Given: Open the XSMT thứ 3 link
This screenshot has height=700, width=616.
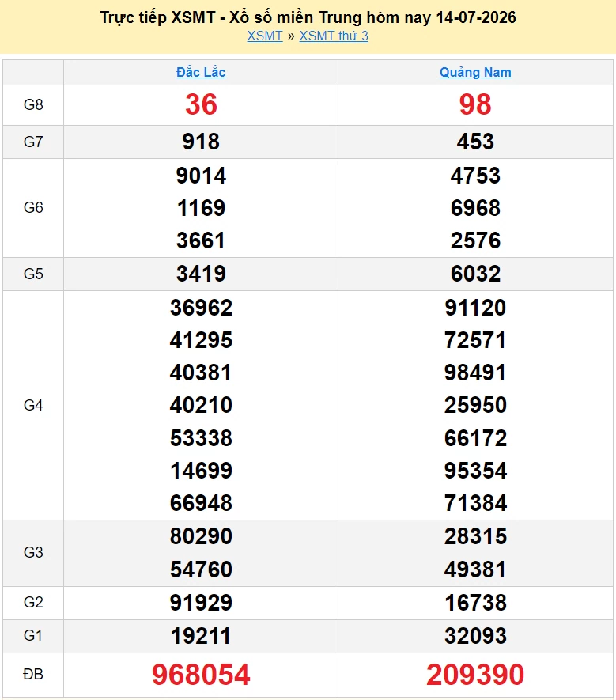Looking at the screenshot, I should [x=334, y=36].
